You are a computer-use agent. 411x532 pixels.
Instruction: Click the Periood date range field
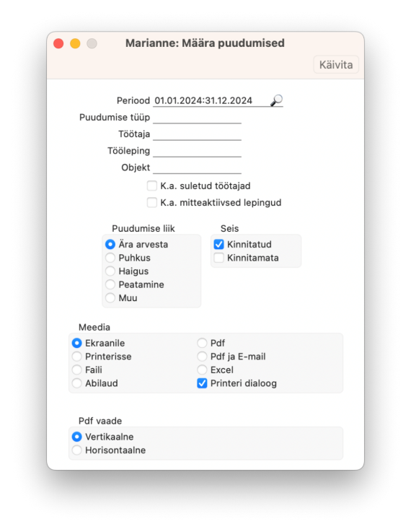(211, 101)
